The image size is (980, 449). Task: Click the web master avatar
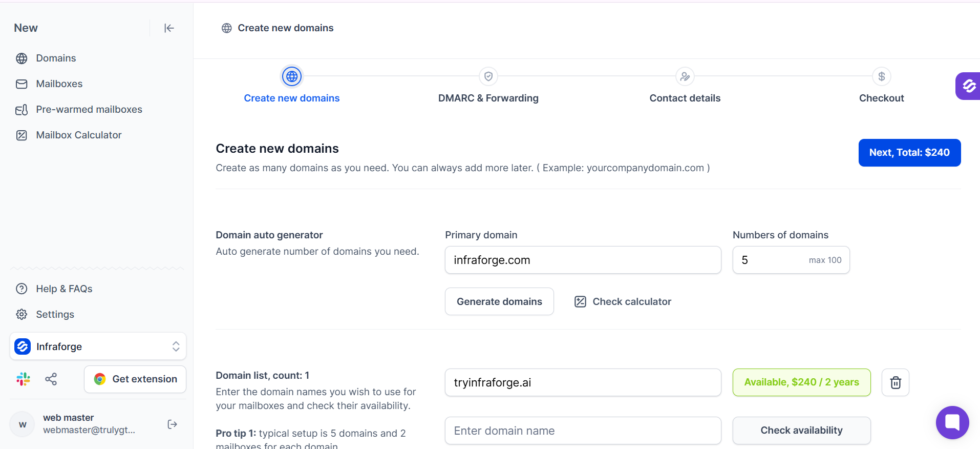point(23,424)
